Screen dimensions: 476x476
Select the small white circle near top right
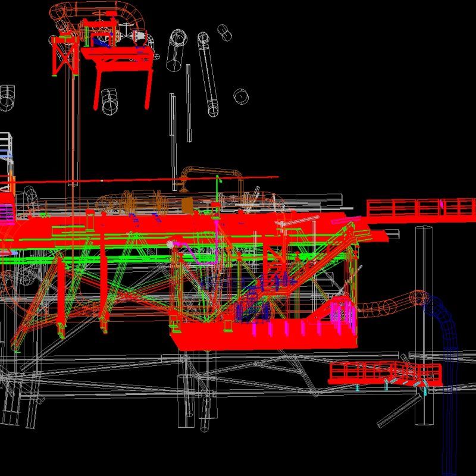(240, 95)
